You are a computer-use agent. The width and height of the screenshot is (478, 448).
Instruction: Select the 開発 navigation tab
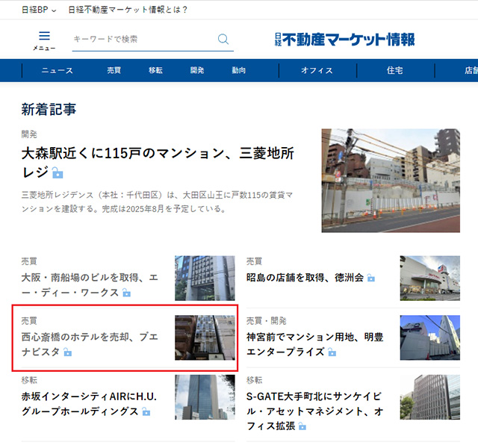[197, 70]
